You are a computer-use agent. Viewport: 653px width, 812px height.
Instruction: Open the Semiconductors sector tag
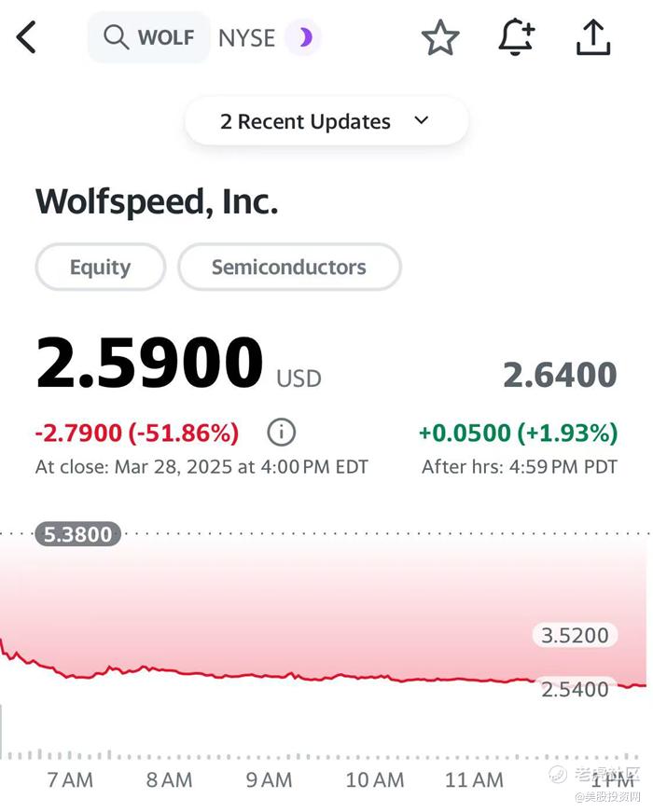point(289,268)
